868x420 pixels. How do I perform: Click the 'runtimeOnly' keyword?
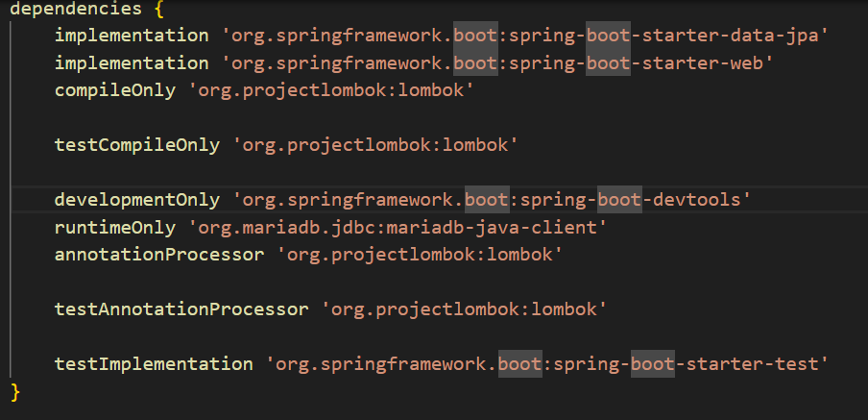pyautogui.click(x=115, y=227)
